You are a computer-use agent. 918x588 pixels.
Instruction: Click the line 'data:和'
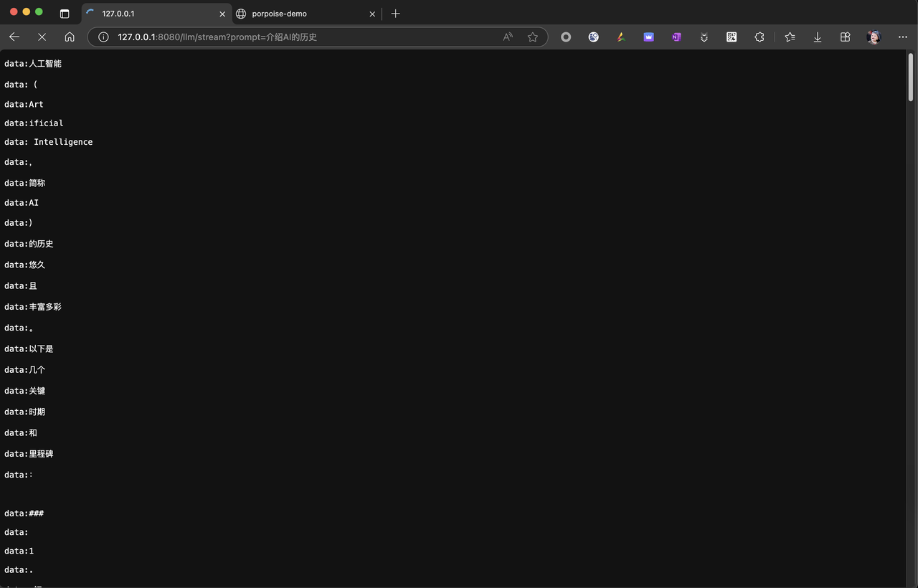pyautogui.click(x=21, y=432)
